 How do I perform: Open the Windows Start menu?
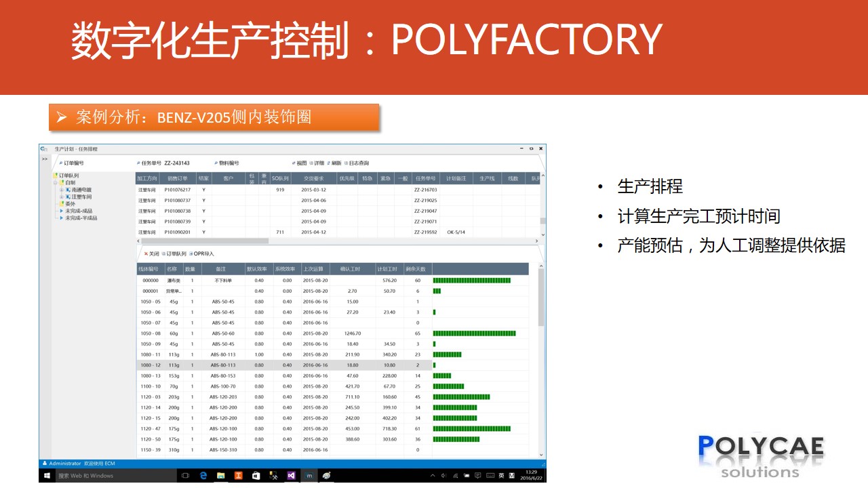click(47, 476)
